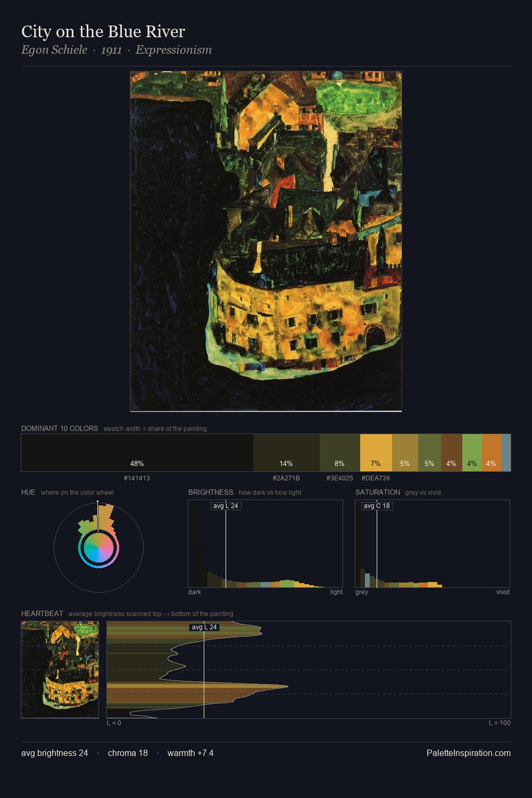Image resolution: width=532 pixels, height=798 pixels.
Task: Click "avg L 24" label in Brightness histogram
Action: click(x=226, y=506)
